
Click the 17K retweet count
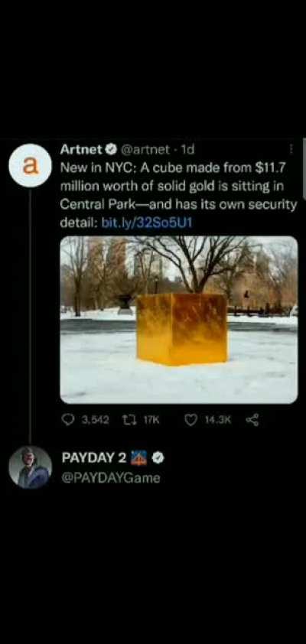tap(151, 420)
